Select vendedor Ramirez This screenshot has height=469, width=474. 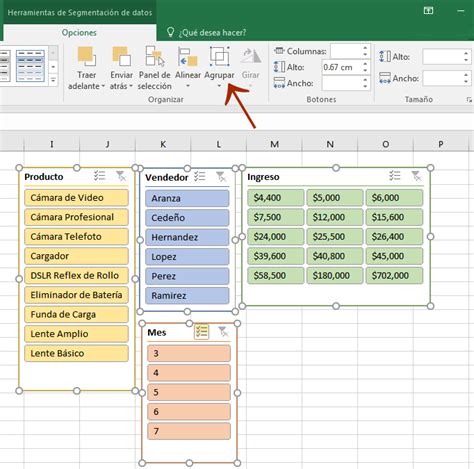(x=187, y=296)
